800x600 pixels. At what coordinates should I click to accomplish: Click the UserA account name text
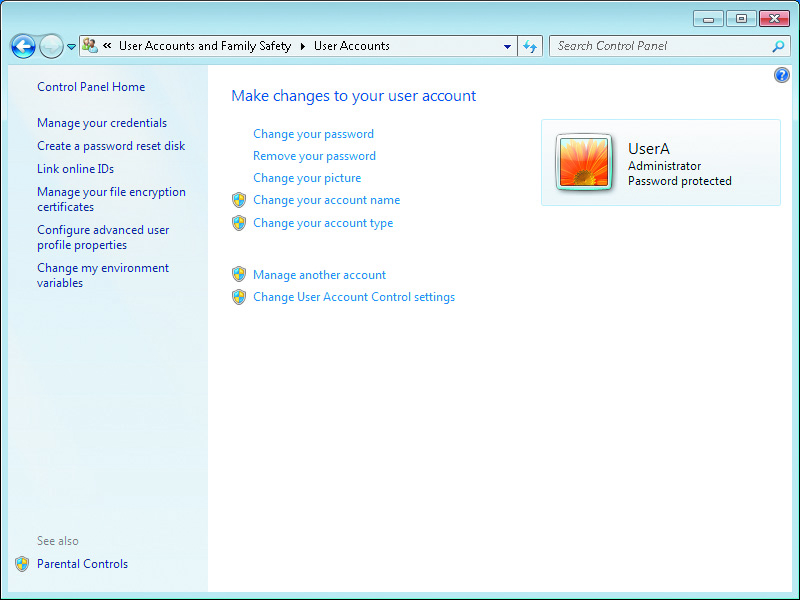point(648,148)
